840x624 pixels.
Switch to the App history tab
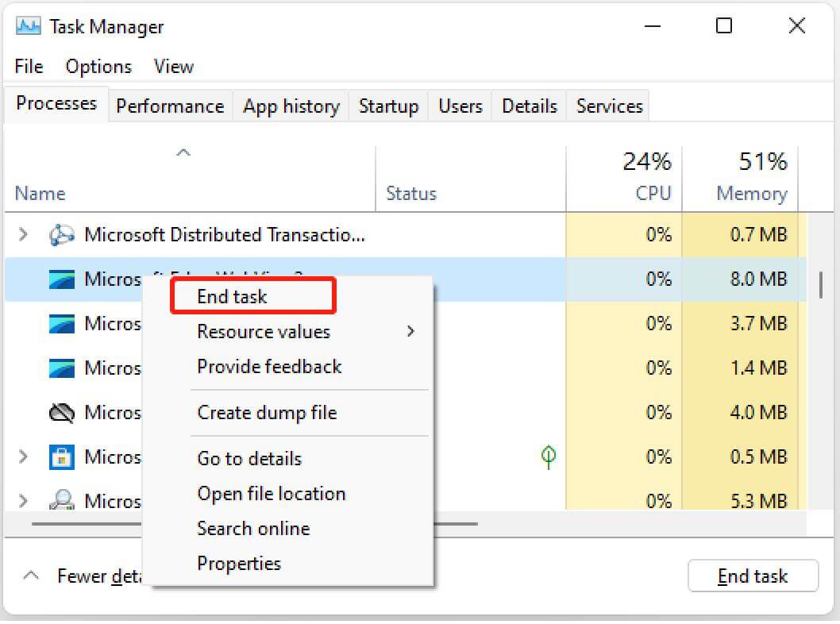tap(291, 106)
